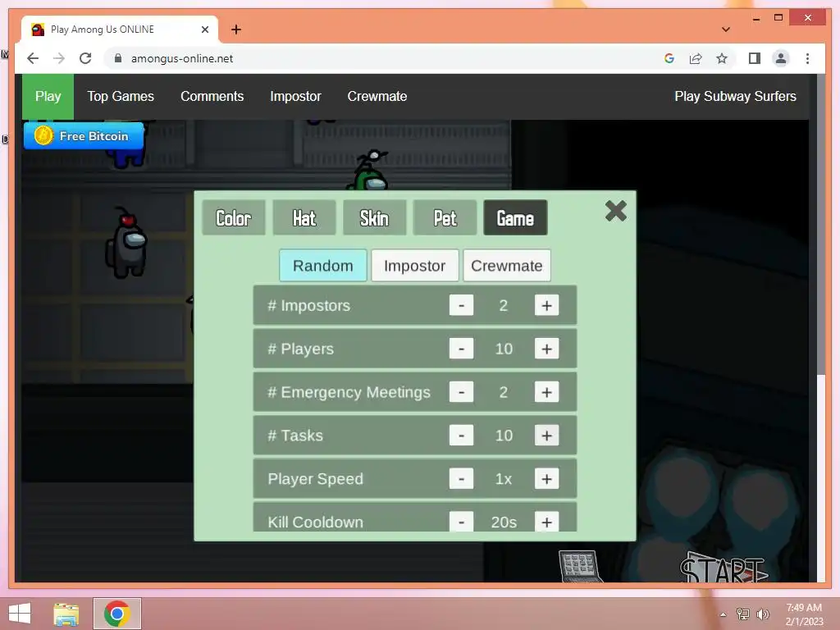Open the Play nav item
This screenshot has height=630, width=840.
48,97
